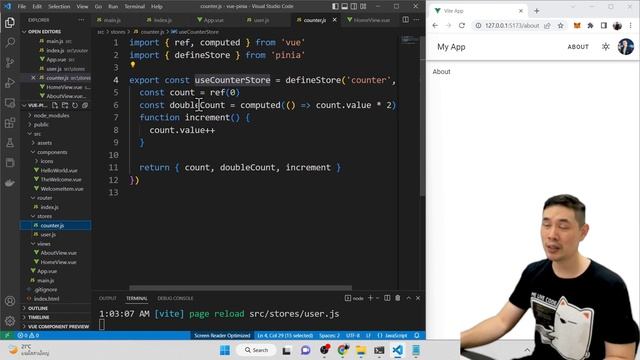Viewport: 640px width, 360px height.
Task: Maximize the terminal panel with the caret
Action: [409, 298]
